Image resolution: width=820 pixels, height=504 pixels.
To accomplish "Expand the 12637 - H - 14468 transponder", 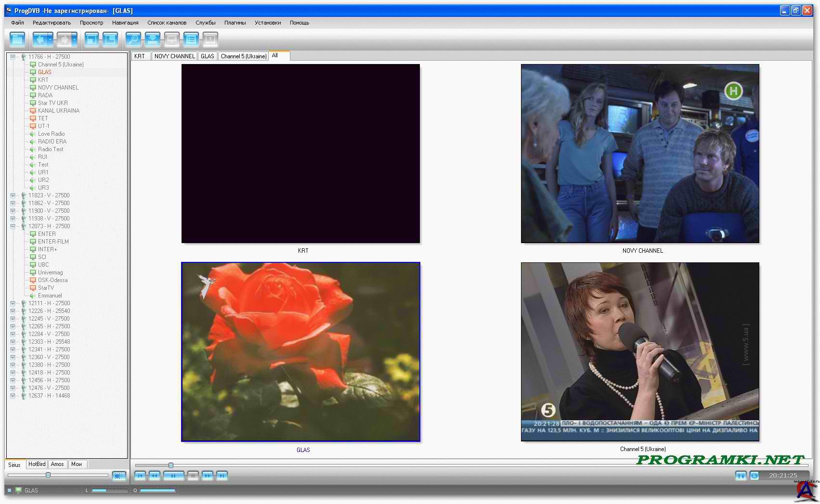I will [x=13, y=396].
